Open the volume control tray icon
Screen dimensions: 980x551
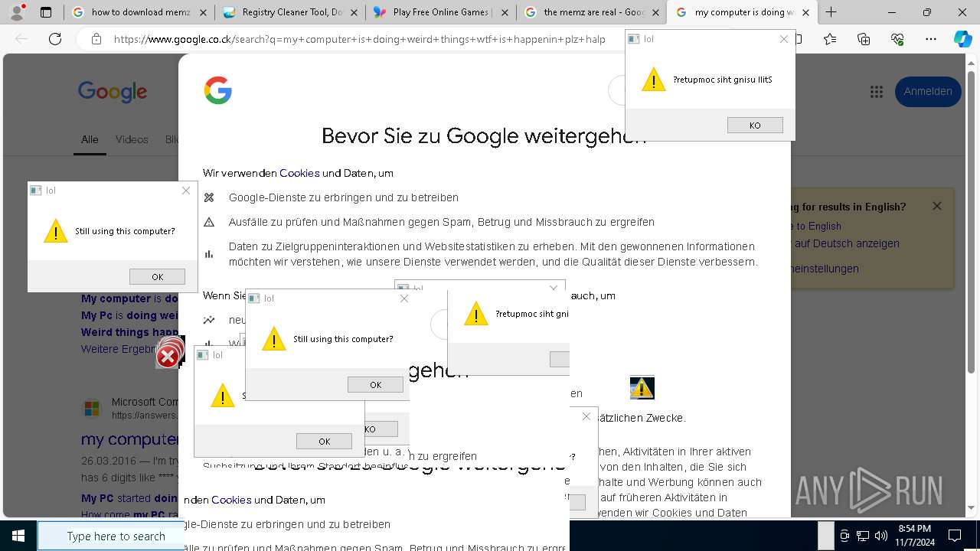point(881,536)
